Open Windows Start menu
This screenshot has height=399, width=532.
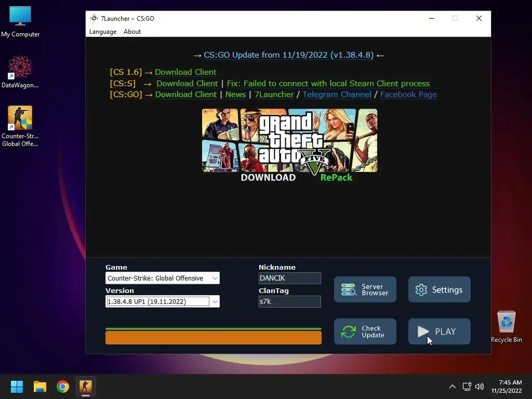pyautogui.click(x=17, y=387)
